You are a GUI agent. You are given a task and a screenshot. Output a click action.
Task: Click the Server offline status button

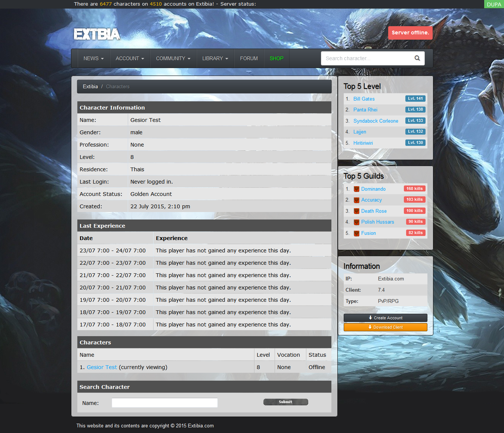tap(410, 33)
